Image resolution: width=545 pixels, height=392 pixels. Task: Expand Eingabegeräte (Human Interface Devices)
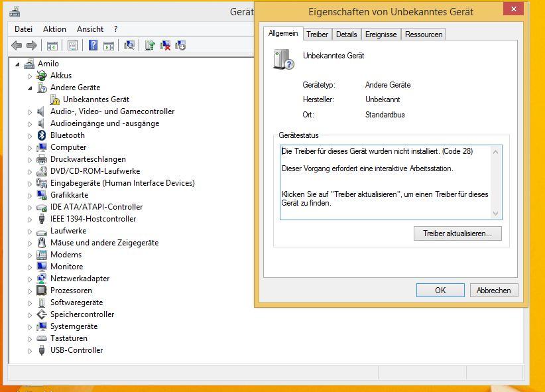(x=30, y=184)
